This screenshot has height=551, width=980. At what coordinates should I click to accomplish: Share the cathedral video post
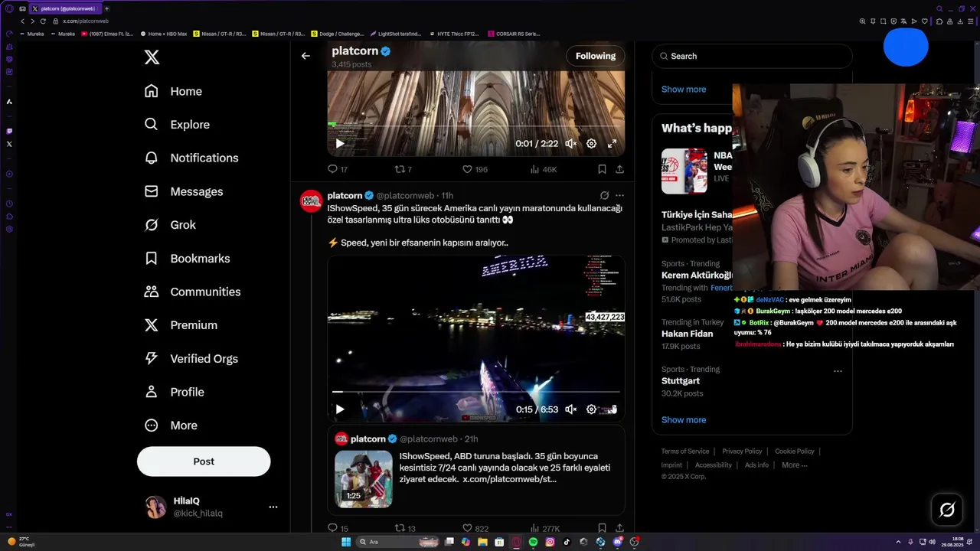[x=619, y=169]
